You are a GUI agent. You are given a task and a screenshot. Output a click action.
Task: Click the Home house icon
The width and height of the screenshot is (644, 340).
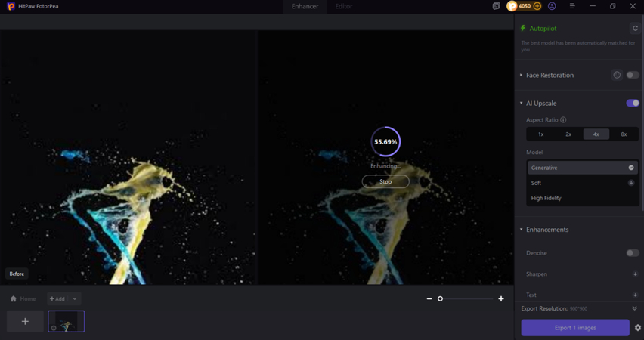tap(13, 298)
